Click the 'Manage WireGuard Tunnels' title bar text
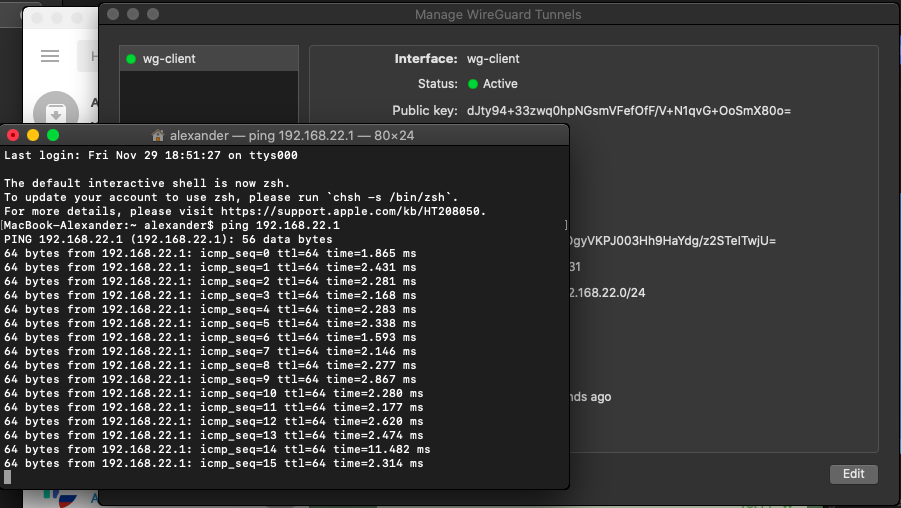This screenshot has width=901, height=508. (x=497, y=15)
